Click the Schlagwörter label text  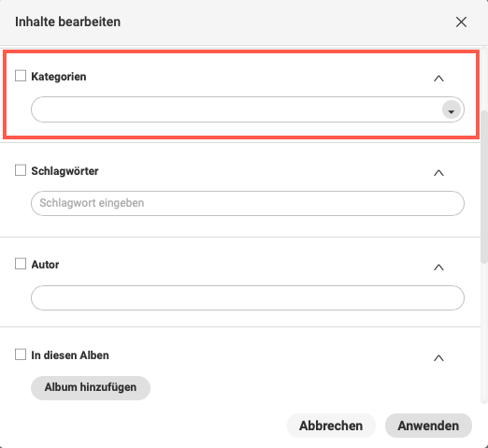click(x=65, y=171)
